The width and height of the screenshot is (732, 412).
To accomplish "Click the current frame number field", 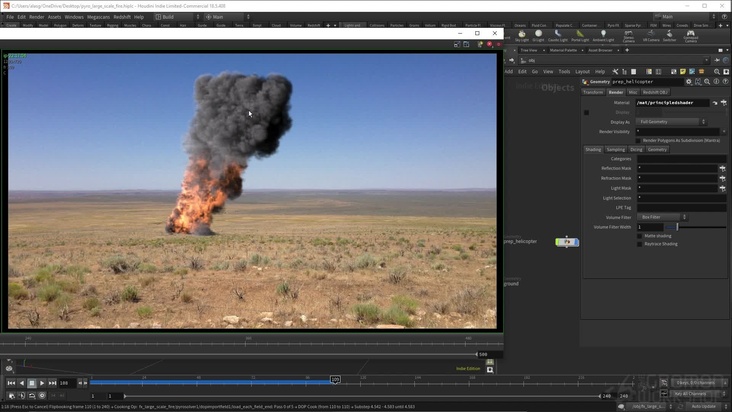I will [67, 383].
